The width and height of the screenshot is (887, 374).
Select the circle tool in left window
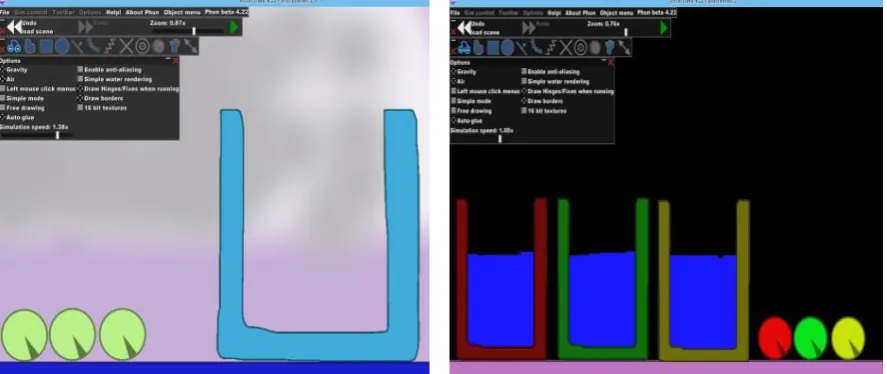tap(62, 47)
